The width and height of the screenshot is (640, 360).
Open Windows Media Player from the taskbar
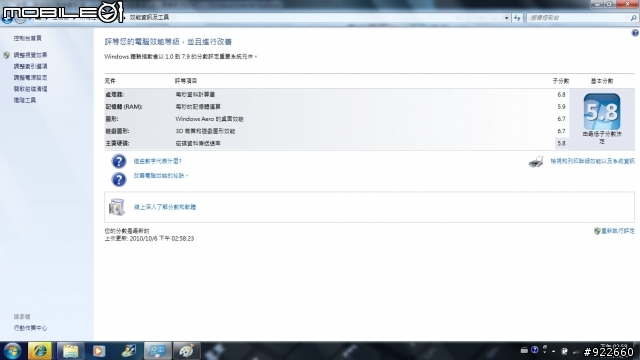click(x=98, y=351)
